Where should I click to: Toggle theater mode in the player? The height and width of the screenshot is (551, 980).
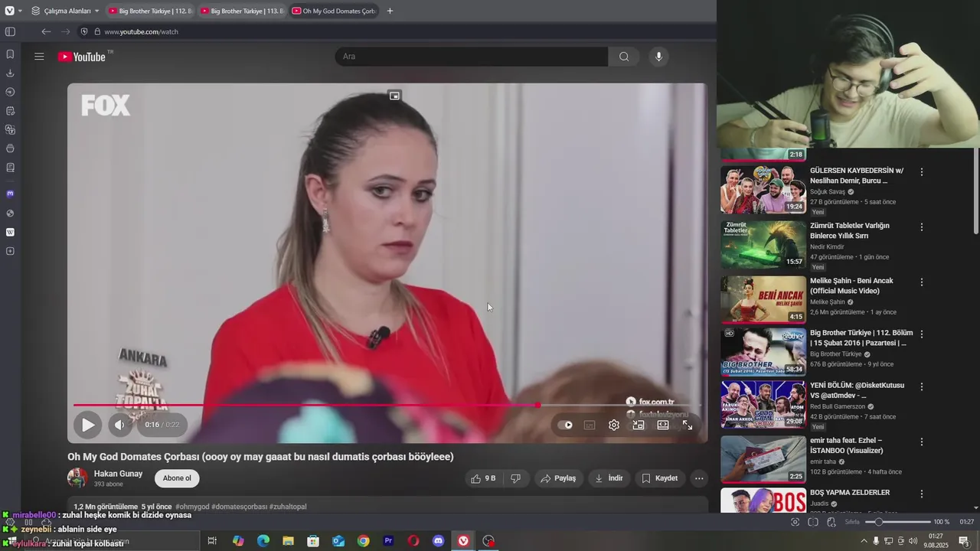click(663, 425)
